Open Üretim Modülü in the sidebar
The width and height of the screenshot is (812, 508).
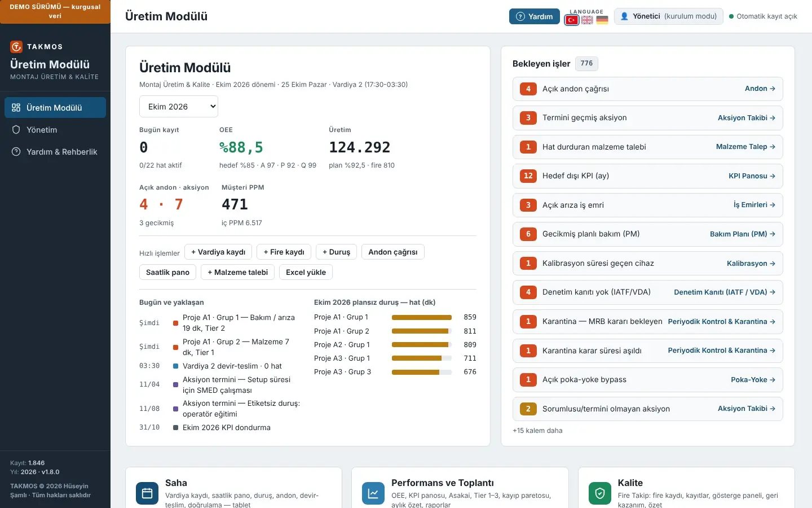tap(55, 108)
